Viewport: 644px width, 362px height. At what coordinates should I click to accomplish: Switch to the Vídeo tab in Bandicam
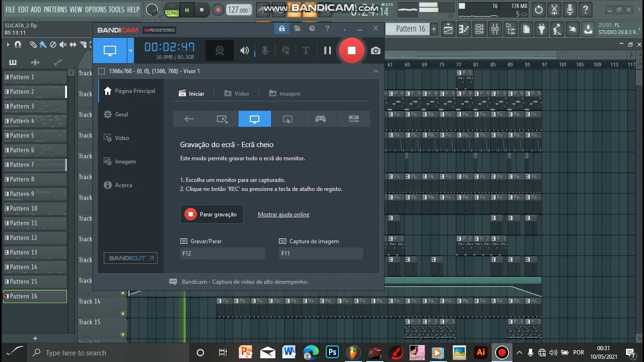tap(236, 94)
